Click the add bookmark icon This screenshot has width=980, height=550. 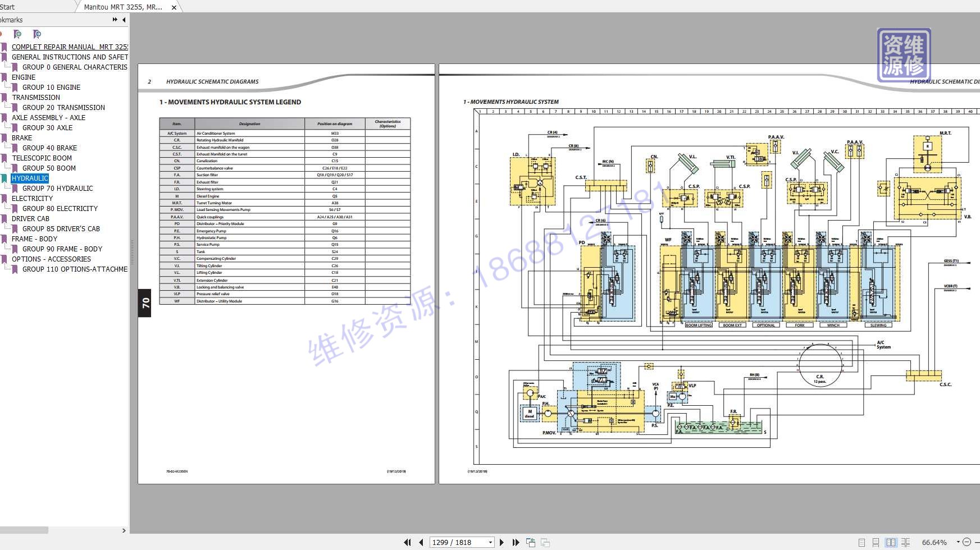17,34
